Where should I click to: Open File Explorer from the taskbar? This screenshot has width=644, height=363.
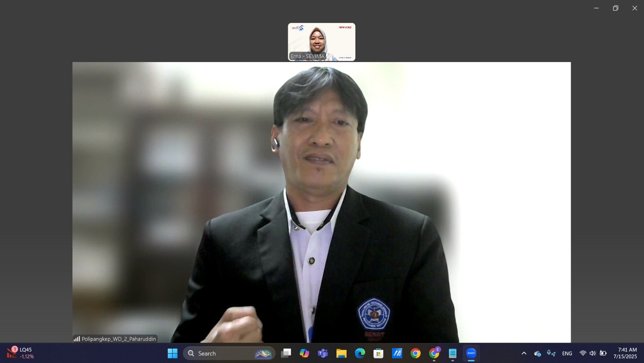[x=341, y=353]
